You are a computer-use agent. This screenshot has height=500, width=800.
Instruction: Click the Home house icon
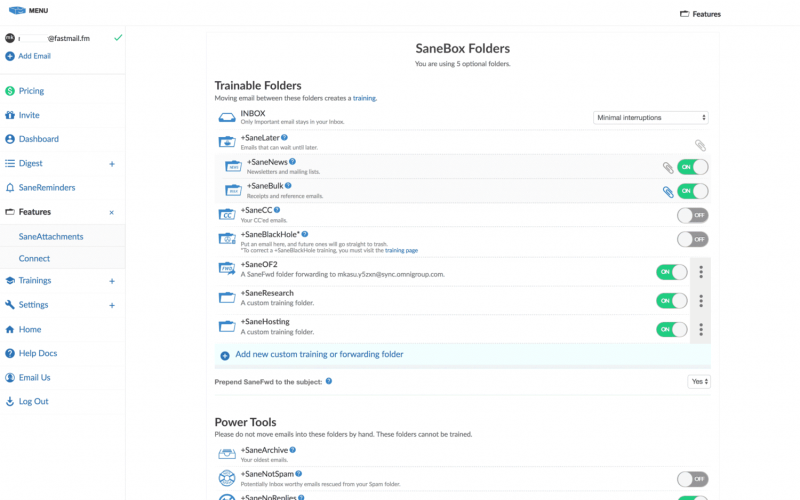(10, 330)
